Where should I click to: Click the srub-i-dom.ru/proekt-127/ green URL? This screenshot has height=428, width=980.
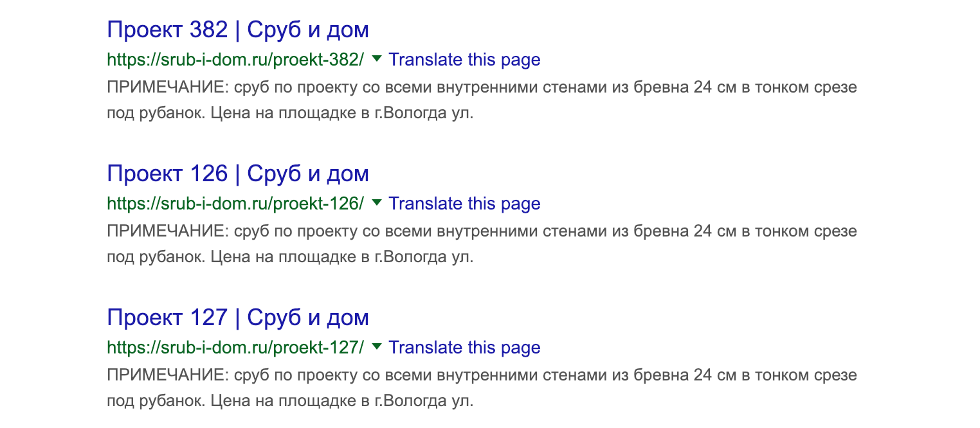tap(235, 348)
